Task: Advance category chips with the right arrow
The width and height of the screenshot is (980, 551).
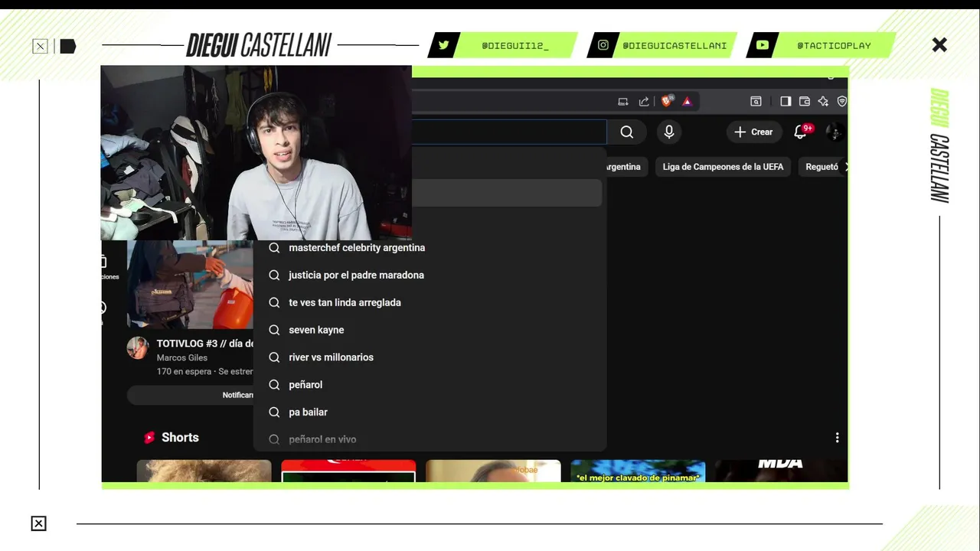Action: click(845, 167)
